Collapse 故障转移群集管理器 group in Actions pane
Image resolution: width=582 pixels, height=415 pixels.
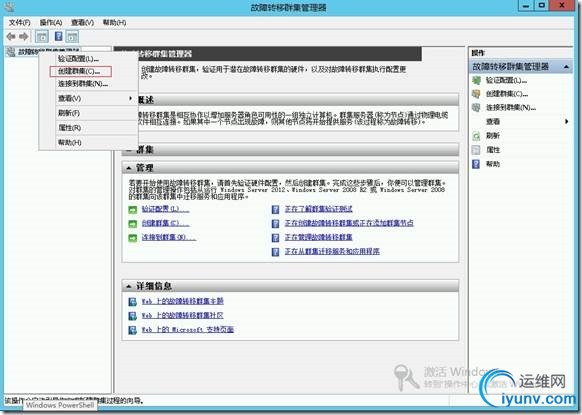click(x=566, y=67)
